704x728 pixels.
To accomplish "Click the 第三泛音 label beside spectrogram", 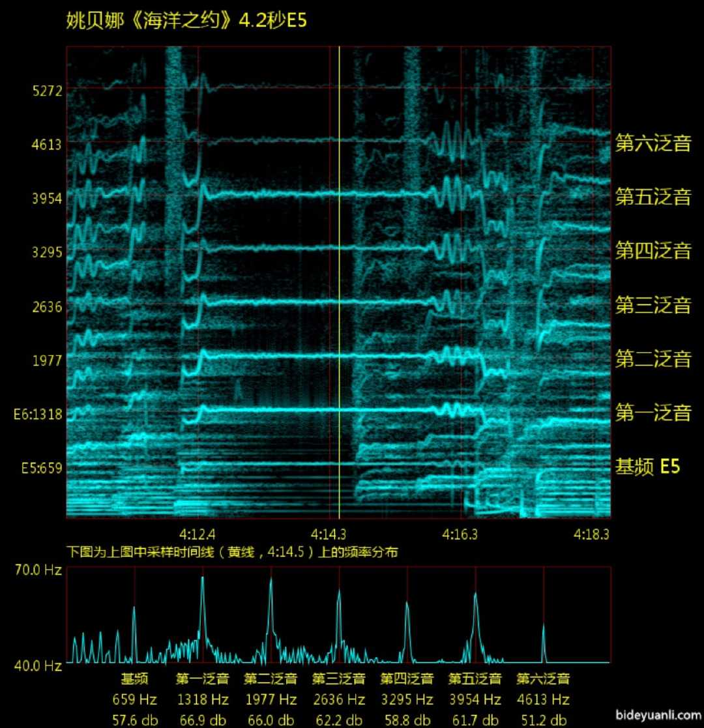I will 653,305.
